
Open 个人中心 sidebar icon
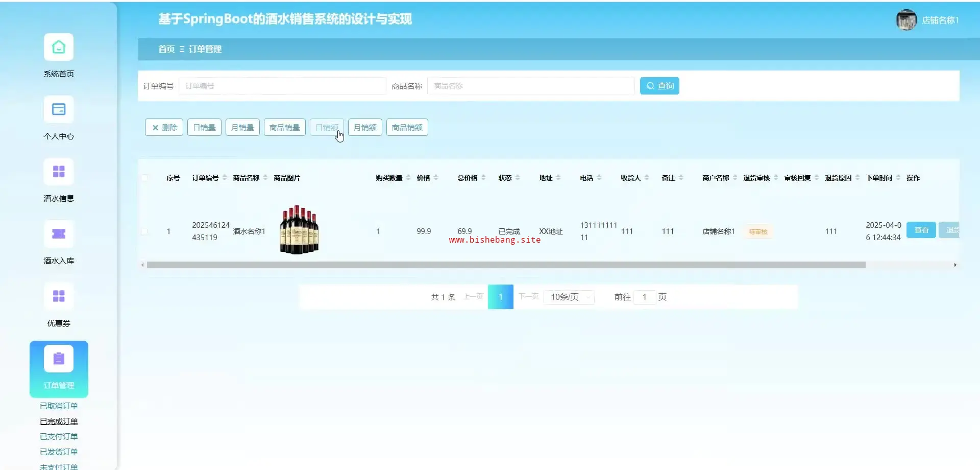59,110
